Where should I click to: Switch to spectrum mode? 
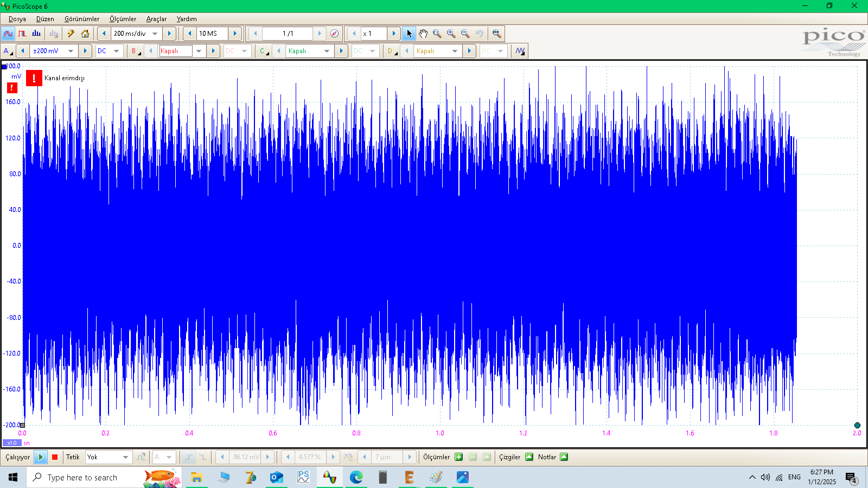coord(36,34)
